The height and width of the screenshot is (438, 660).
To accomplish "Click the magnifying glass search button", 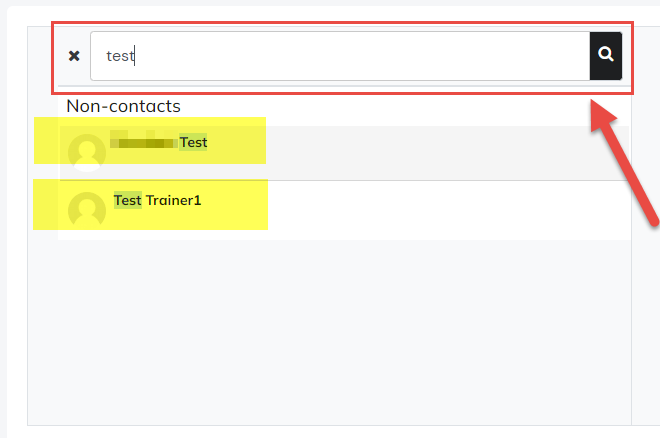I will tap(606, 56).
